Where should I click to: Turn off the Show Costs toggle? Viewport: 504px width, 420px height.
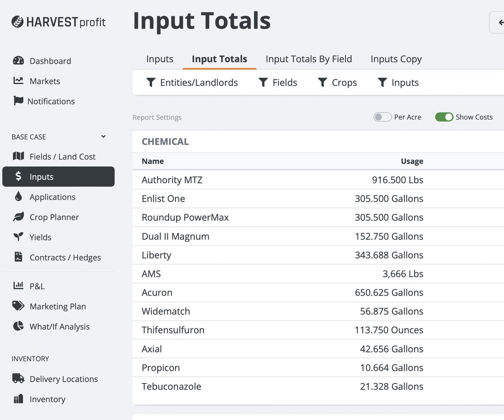(444, 117)
